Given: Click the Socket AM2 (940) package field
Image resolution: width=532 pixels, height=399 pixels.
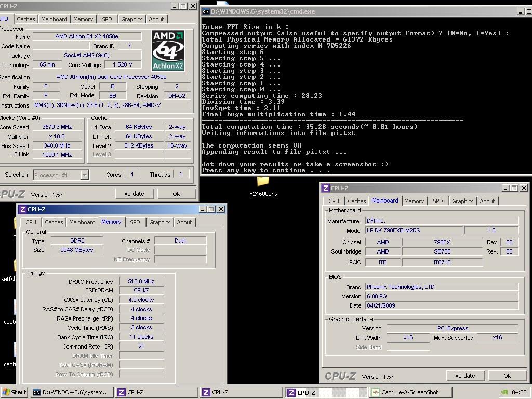Looking at the screenshot, I should click(87, 55).
